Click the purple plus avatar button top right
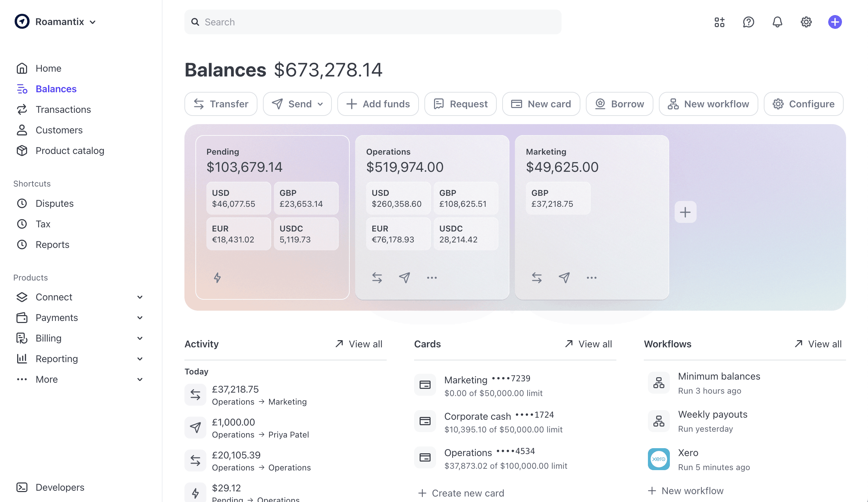This screenshot has height=502, width=868. tap(835, 22)
